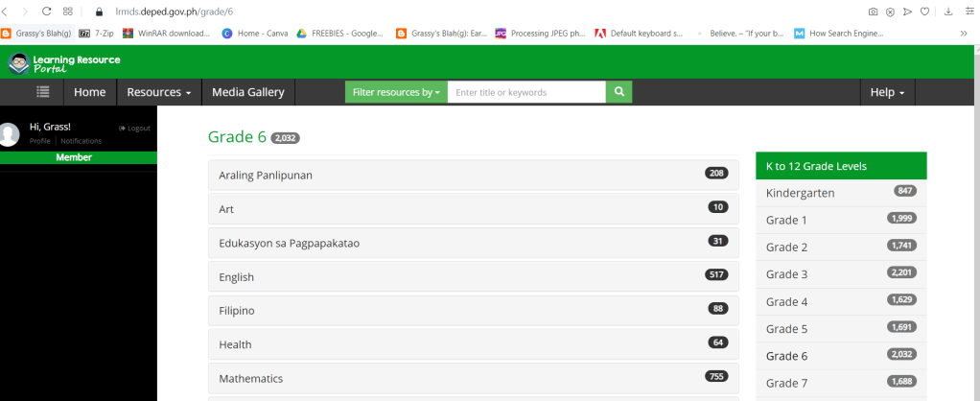Click the green search magnifier button
The height and width of the screenshot is (401, 980).
619,92
